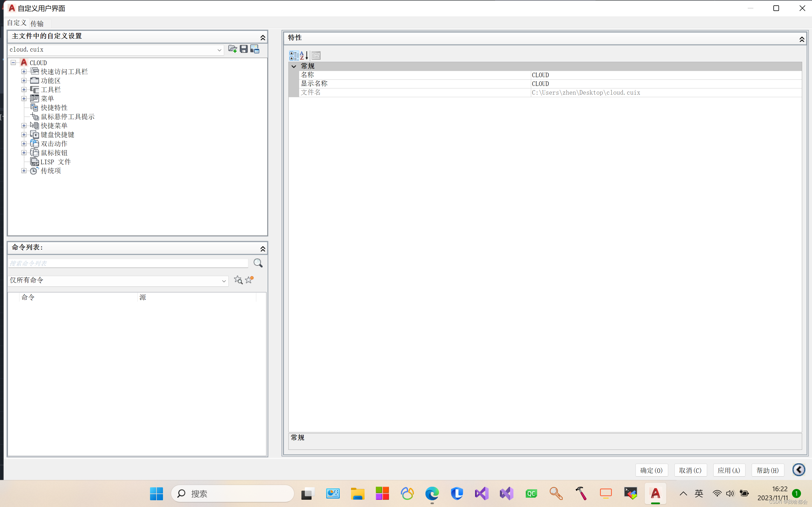Click the 确定(O) button

click(x=651, y=470)
